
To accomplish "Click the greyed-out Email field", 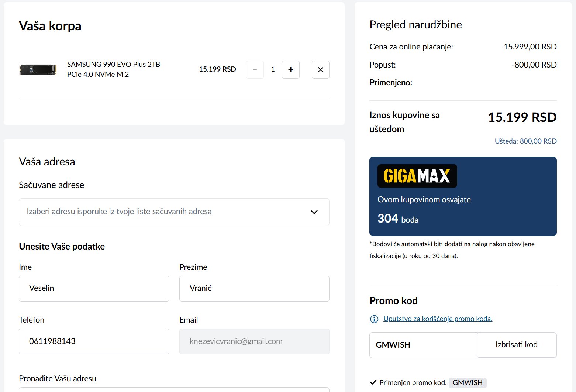I will click(x=254, y=341).
